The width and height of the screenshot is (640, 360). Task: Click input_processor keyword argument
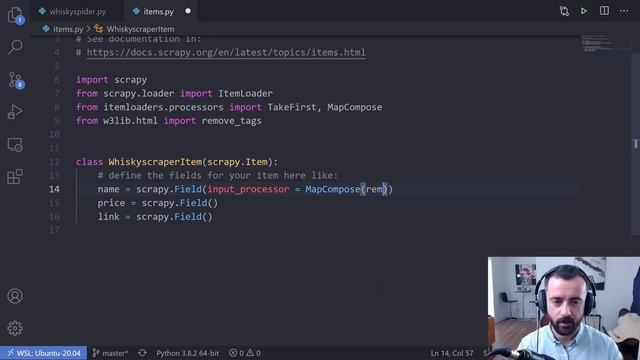tap(248, 189)
